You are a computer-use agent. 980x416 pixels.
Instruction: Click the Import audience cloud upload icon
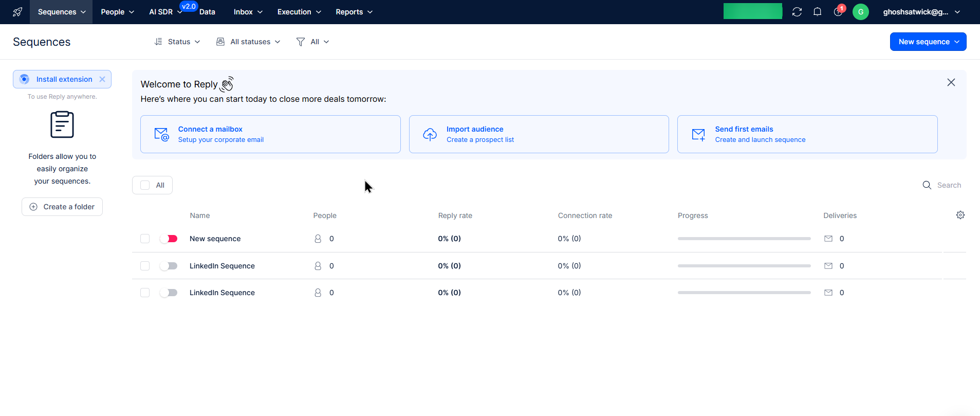point(430,134)
